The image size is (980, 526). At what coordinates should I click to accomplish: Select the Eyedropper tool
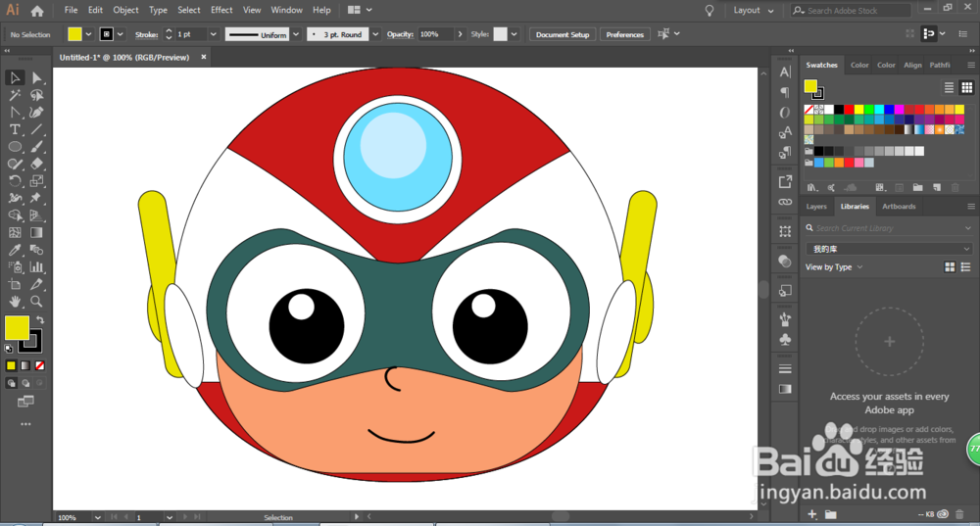point(15,250)
